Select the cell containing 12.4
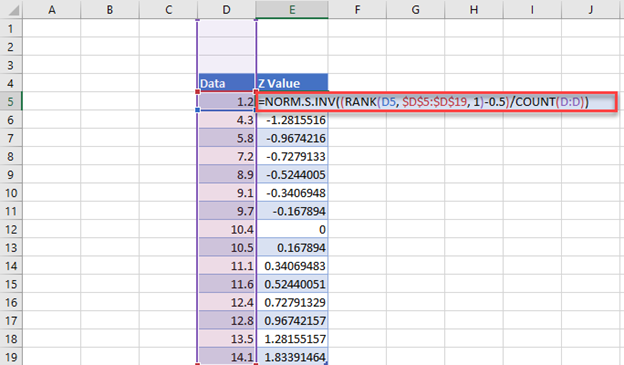 point(226,303)
